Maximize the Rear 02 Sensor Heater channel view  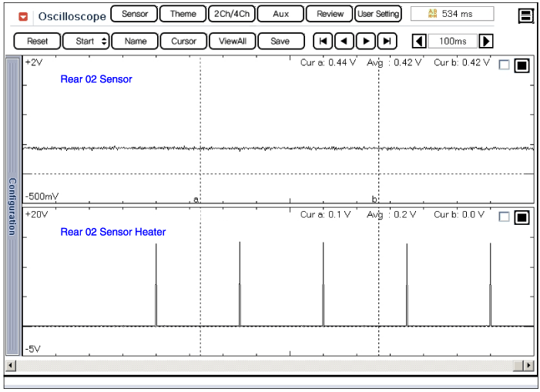coord(522,217)
